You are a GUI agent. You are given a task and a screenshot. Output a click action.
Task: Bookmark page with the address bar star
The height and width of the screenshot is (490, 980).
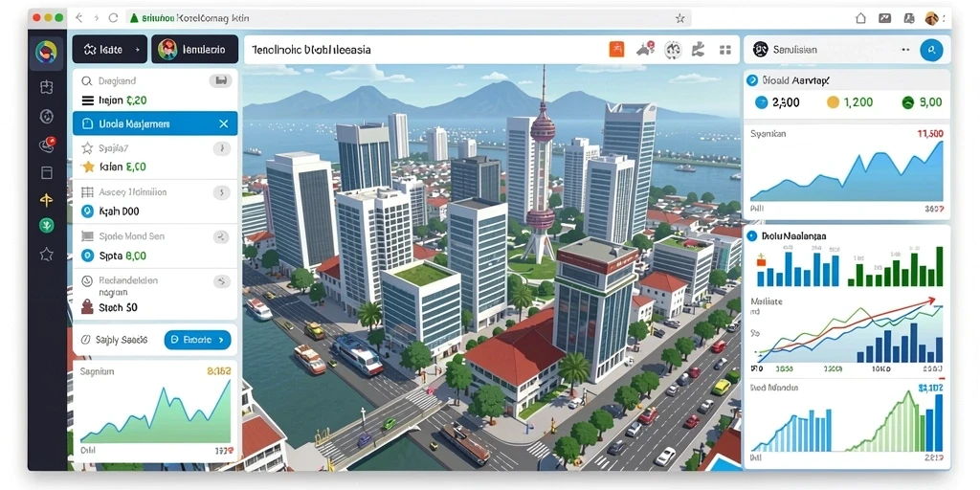680,18
